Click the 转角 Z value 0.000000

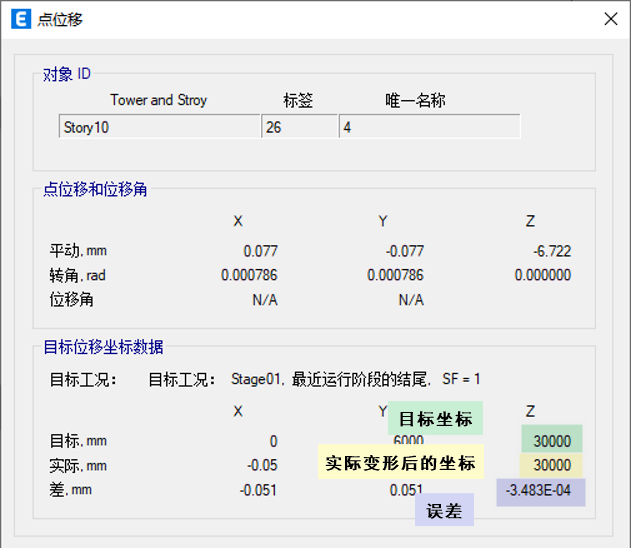click(542, 275)
